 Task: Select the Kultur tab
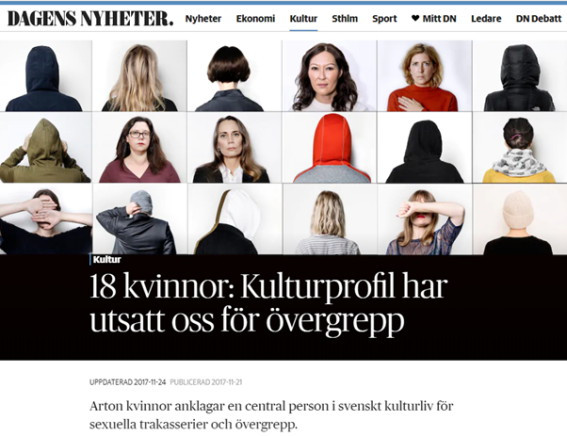click(x=303, y=19)
